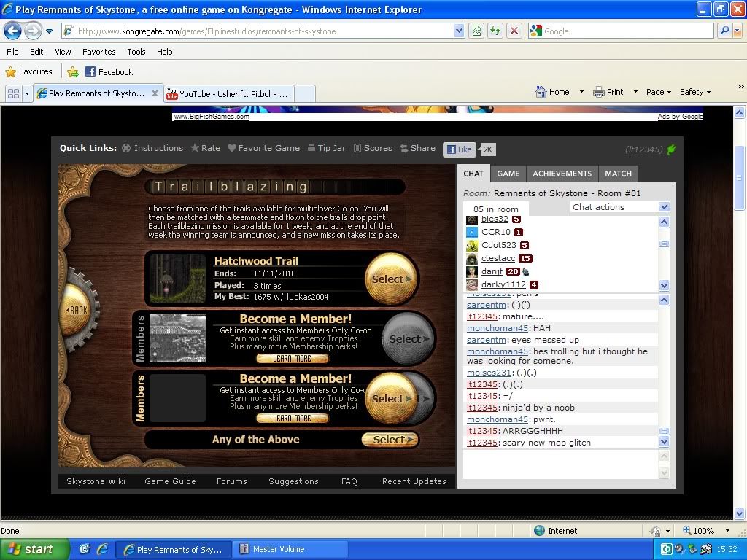Open the Game Guide link
Viewport: 747px width, 560px height.
(170, 481)
